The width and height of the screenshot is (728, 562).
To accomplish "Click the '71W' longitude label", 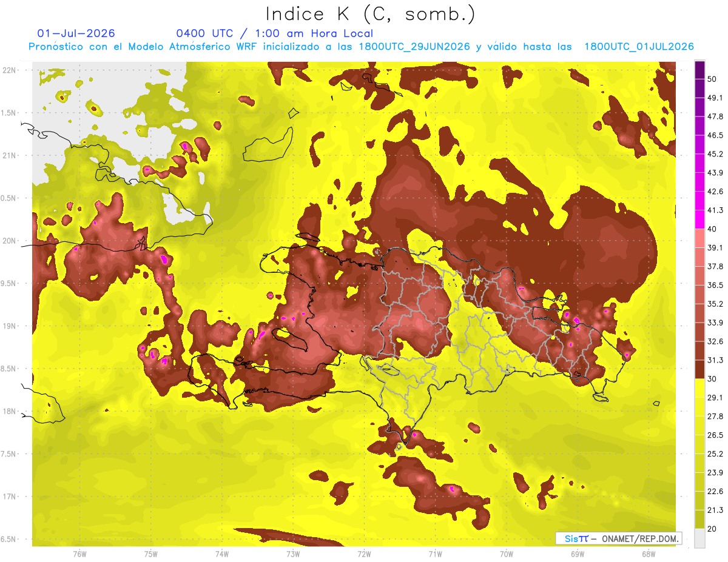I will point(436,554).
